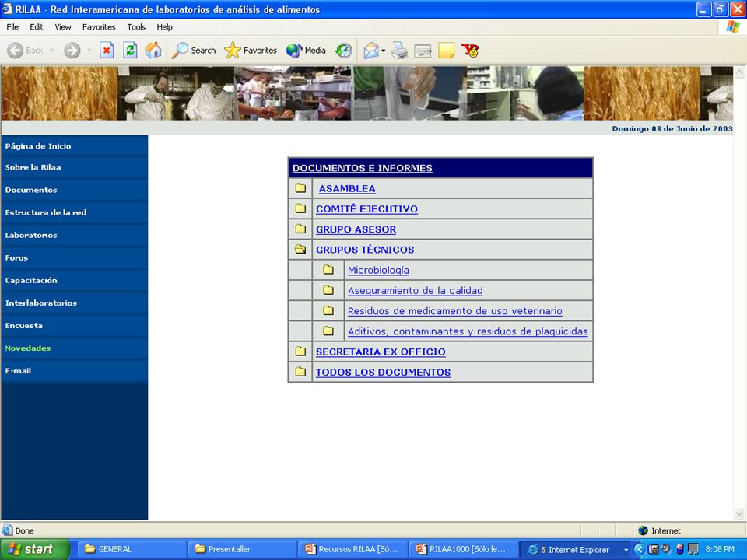
Task: Click DOCUMENTOS E INFORMES header link
Action: click(x=362, y=168)
